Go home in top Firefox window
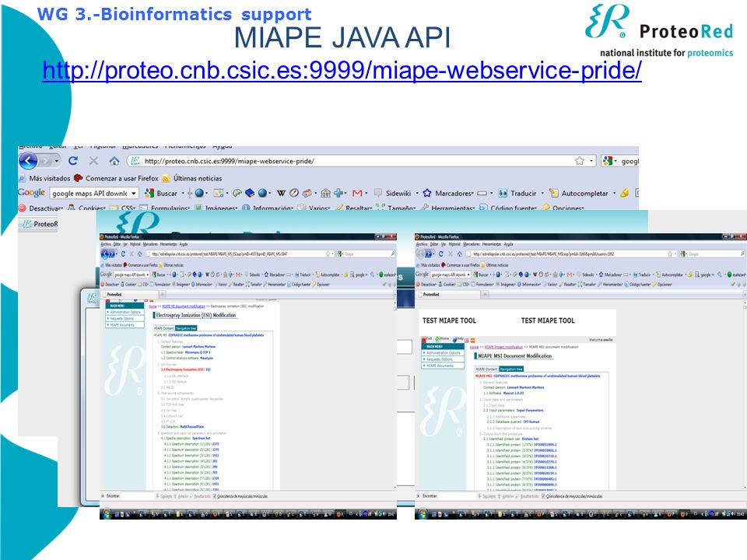This screenshot has height=560, width=747. click(x=114, y=161)
